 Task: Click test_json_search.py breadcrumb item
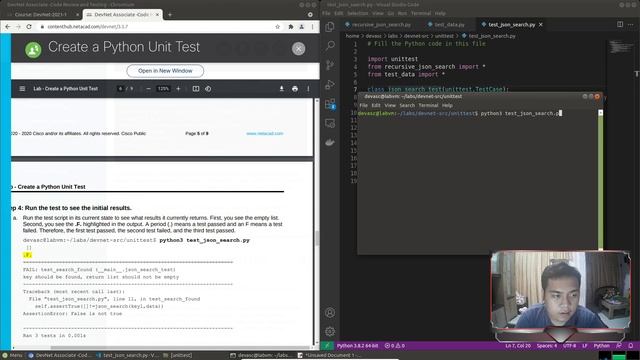[x=492, y=36]
